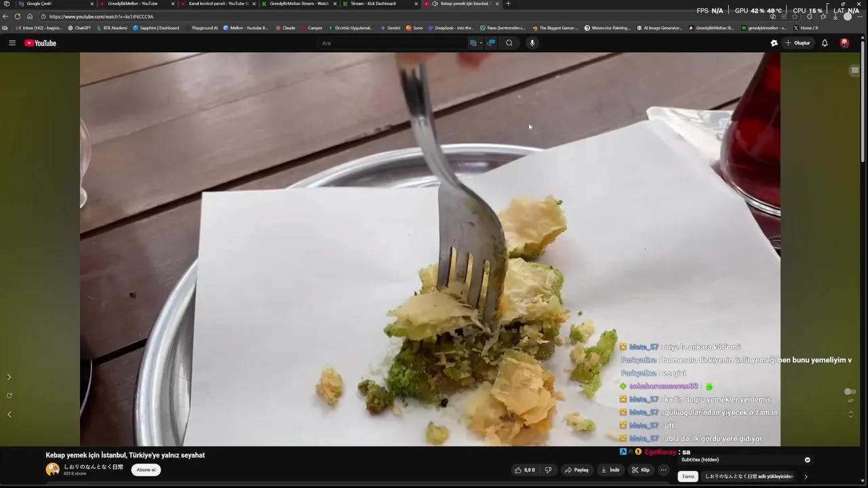Click the Oluştur create button
This screenshot has width=868, height=488.
(797, 43)
